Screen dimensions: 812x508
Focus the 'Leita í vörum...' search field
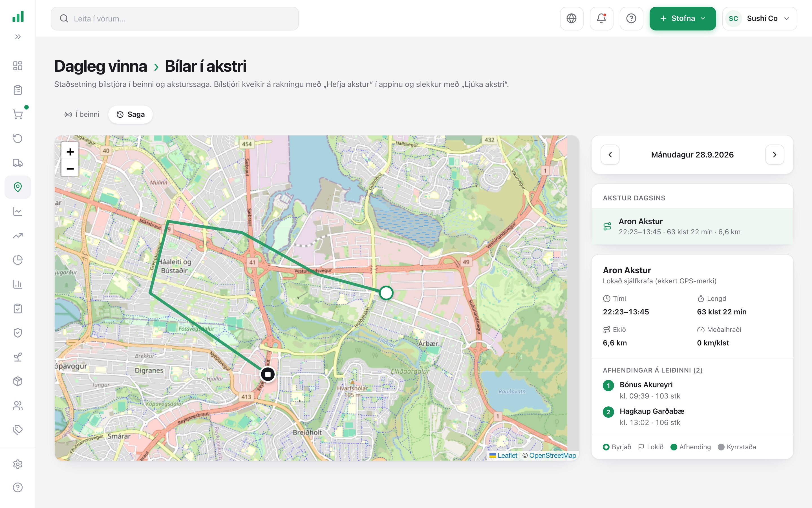[175, 18]
